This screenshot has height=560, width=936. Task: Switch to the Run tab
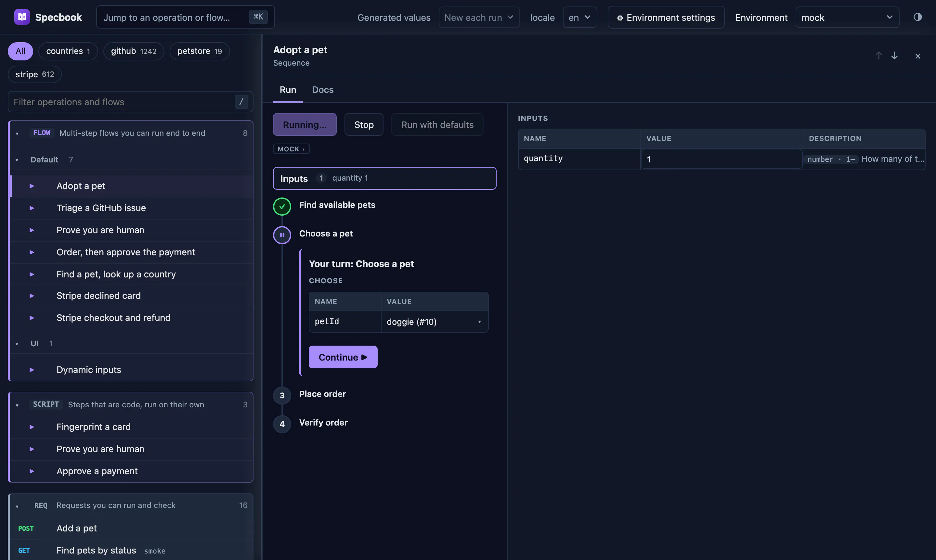(x=288, y=90)
